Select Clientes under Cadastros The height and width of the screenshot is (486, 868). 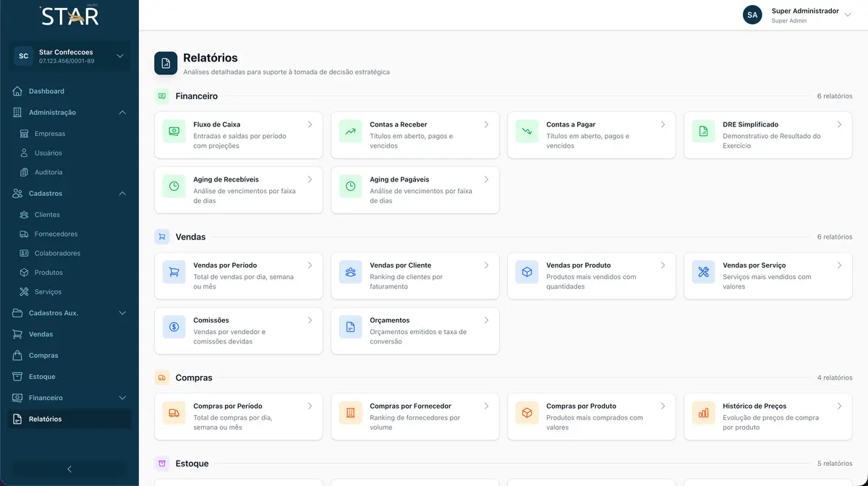47,215
